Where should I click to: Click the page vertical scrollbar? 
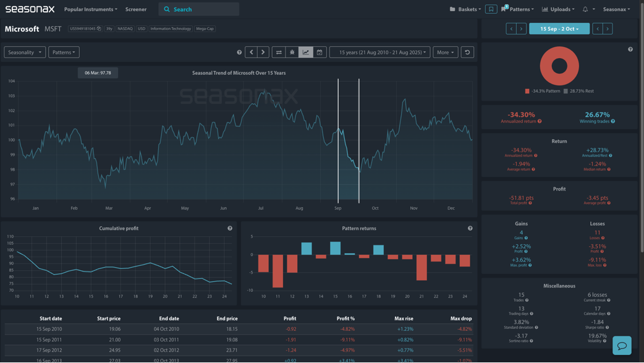coord(642,127)
